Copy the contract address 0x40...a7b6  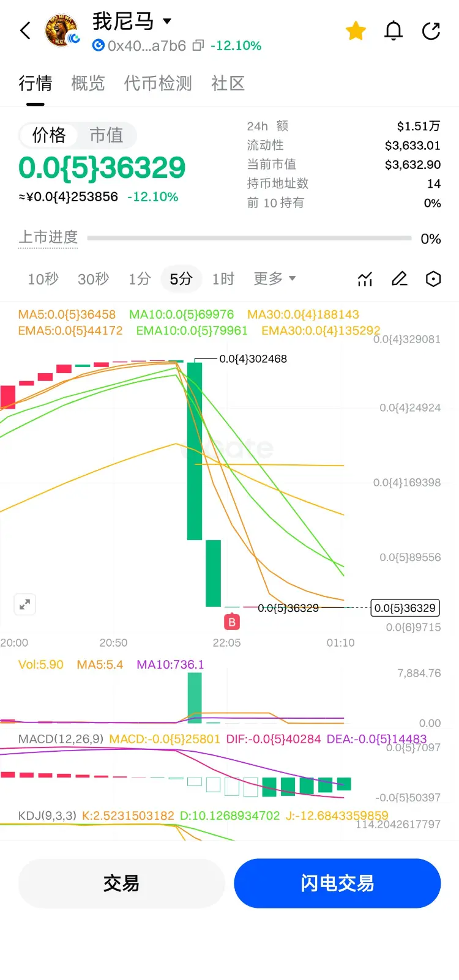198,45
